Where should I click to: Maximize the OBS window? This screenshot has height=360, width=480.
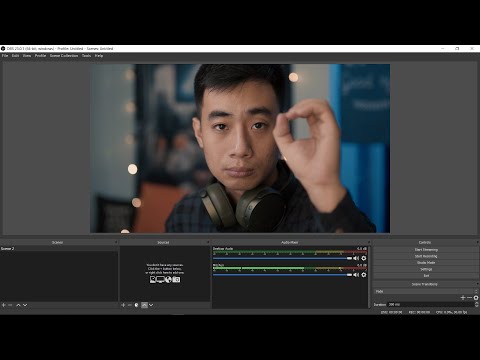[457, 49]
